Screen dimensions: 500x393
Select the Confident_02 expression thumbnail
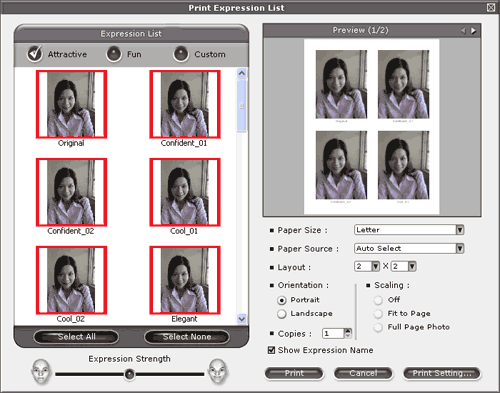click(x=71, y=192)
